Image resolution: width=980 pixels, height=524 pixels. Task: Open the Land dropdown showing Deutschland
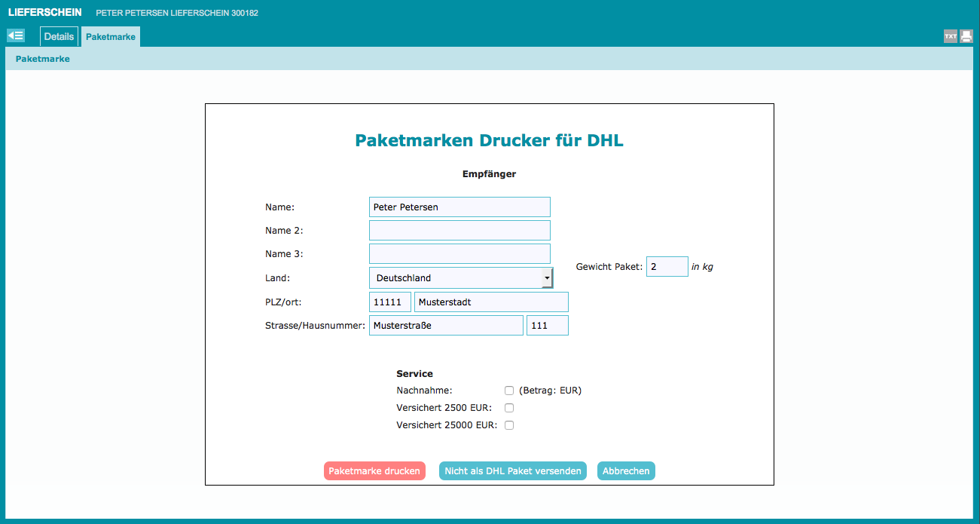461,278
